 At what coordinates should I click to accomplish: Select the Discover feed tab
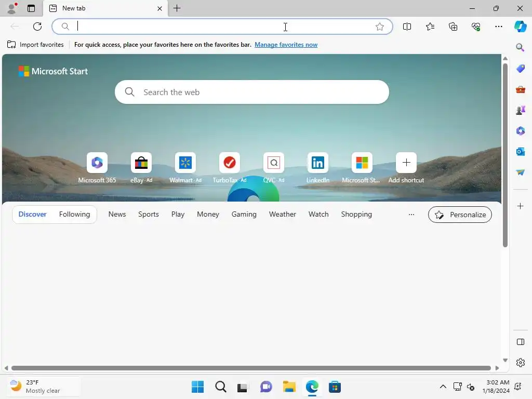click(x=33, y=215)
